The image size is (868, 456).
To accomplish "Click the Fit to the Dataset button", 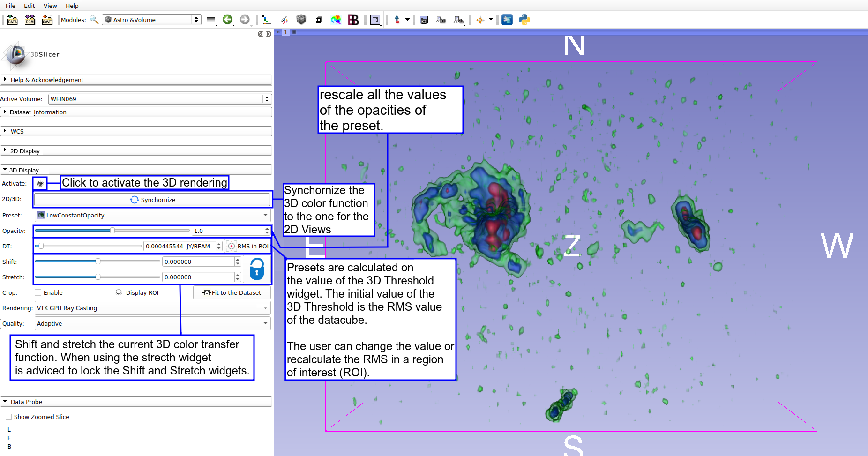I will coord(232,293).
